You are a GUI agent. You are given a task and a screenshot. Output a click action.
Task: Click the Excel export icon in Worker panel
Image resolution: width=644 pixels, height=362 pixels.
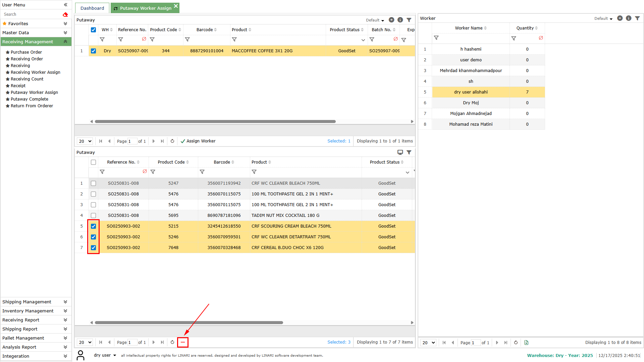click(526, 343)
